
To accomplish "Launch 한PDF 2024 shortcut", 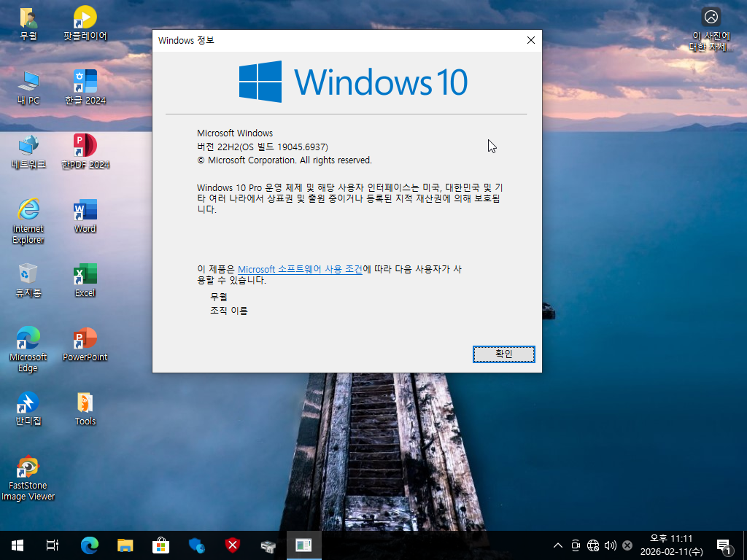I will point(85,152).
